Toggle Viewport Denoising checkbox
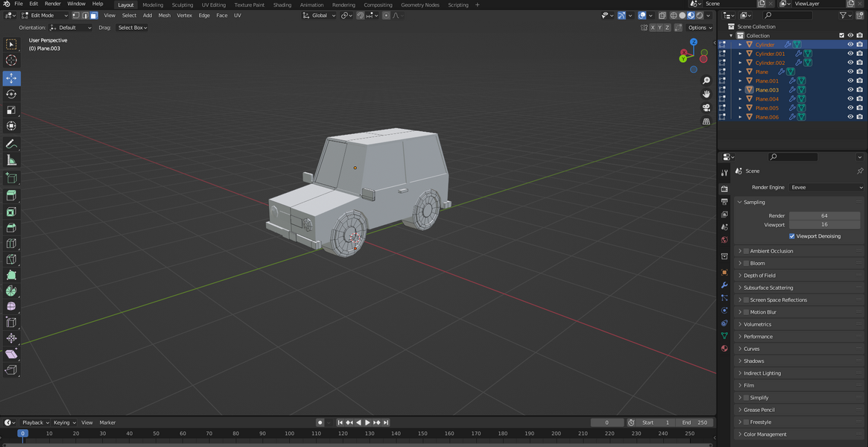This screenshot has height=447, width=868. (792, 236)
